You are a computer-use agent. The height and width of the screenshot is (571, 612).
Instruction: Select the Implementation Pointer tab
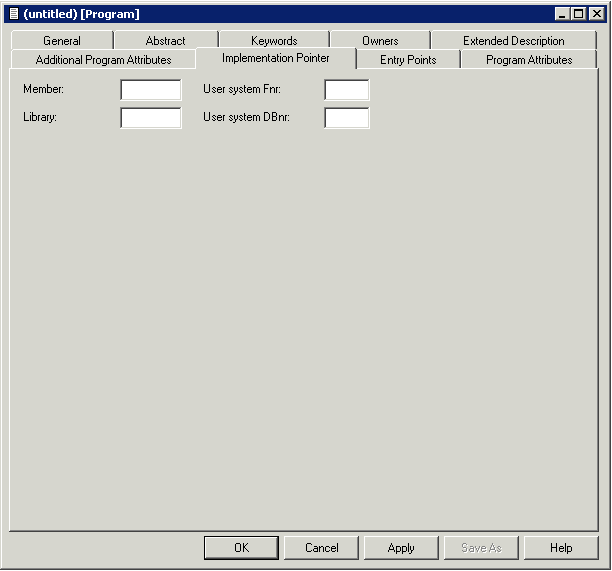pos(276,58)
